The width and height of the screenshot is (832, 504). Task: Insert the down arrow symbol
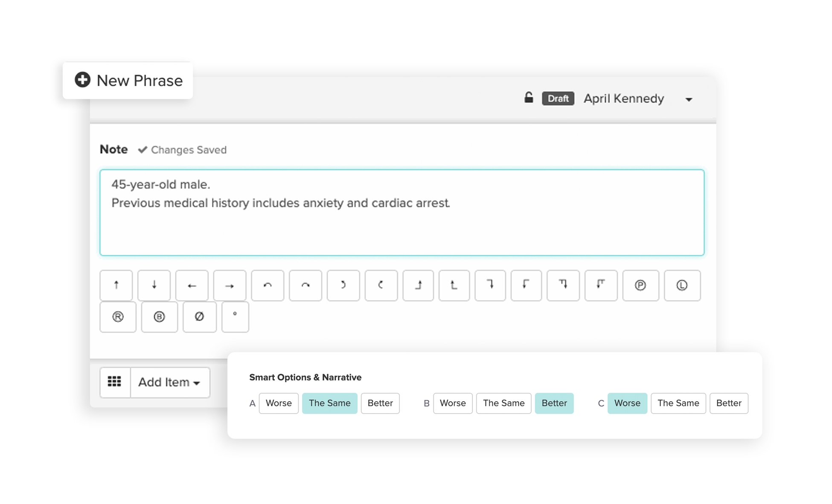coord(154,285)
